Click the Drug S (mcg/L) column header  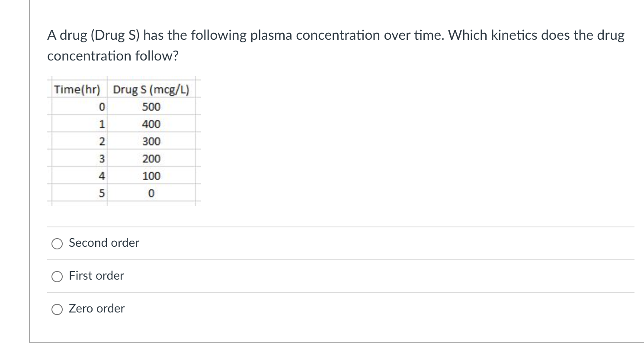151,90
